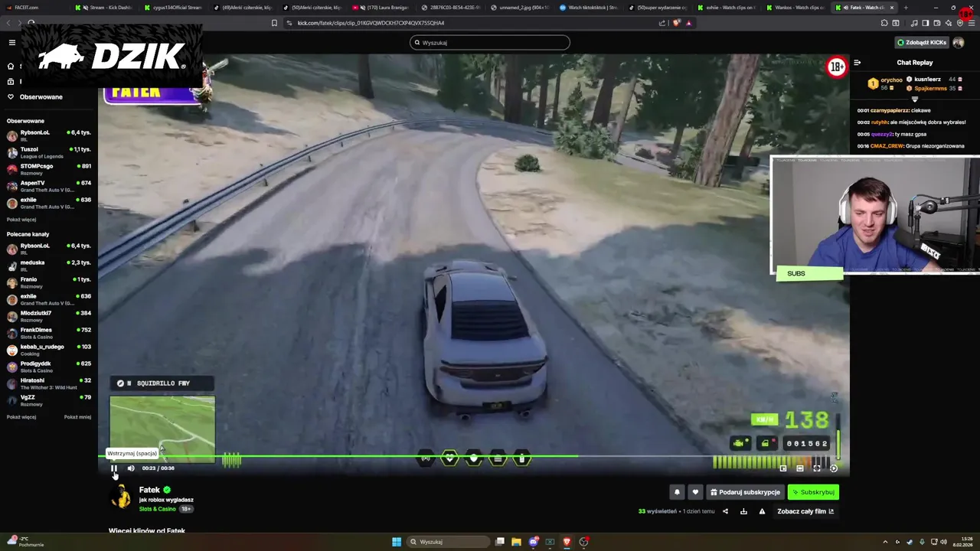Share the clip with the share icon

click(725, 511)
